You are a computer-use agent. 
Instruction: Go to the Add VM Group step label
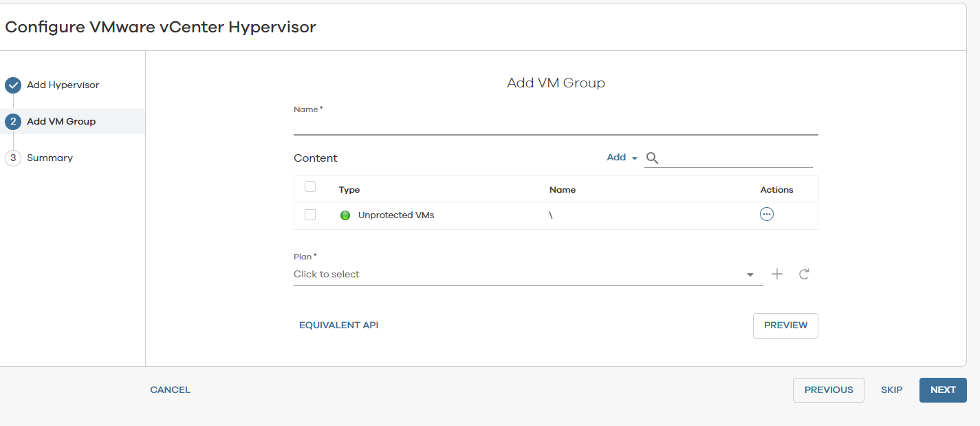coord(61,122)
